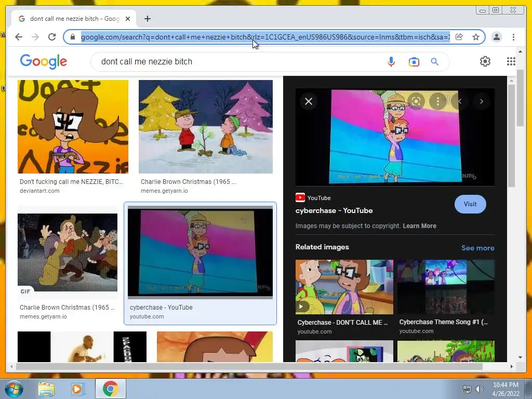Click the YouTube source icon in preview
Viewport: 532px width, 399px height.
tap(300, 197)
